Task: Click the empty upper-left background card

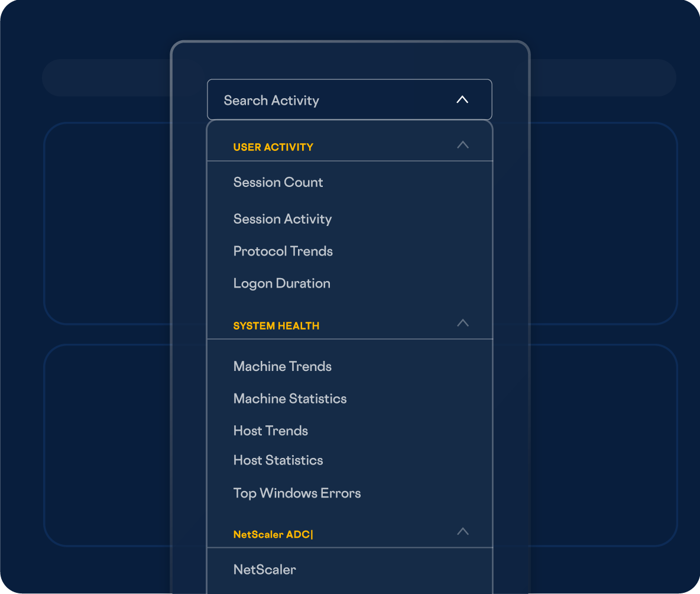Action: tap(106, 224)
